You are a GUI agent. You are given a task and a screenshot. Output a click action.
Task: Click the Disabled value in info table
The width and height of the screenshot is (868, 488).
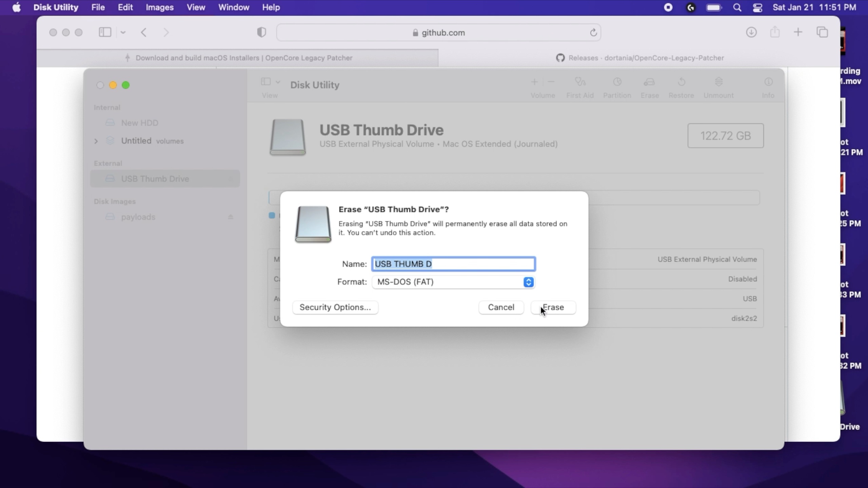click(743, 279)
